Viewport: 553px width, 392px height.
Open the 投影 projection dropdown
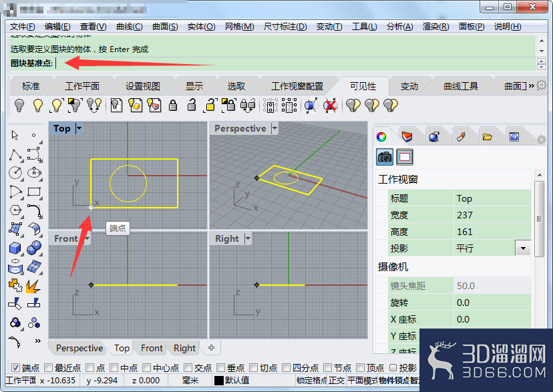coord(523,248)
